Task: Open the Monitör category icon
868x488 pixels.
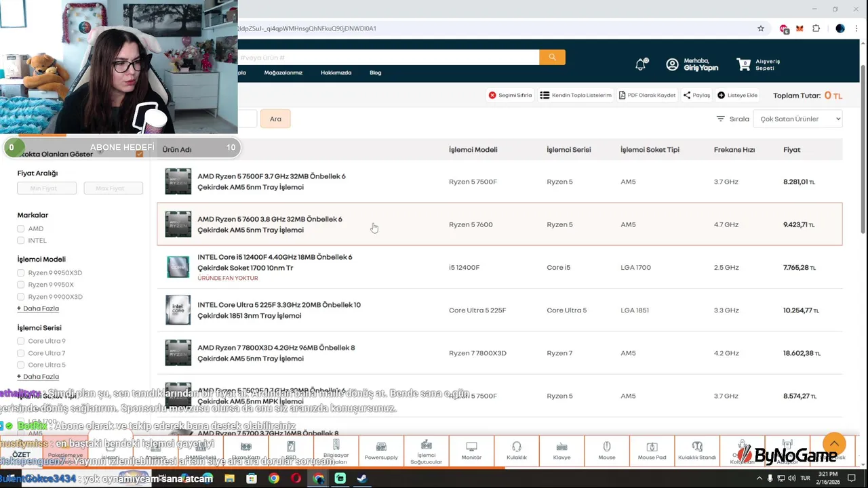Action: [x=471, y=451]
